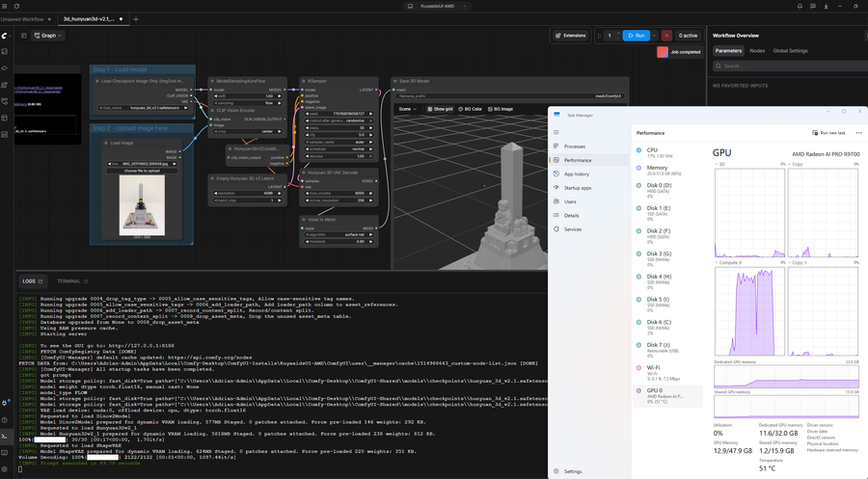
Task: Open the scheduler normal selector
Action: coord(339,148)
